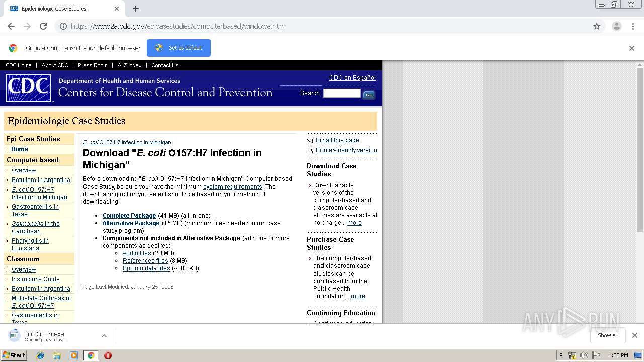Open File Explorer from the taskbar
644x362 pixels.
(57, 355)
